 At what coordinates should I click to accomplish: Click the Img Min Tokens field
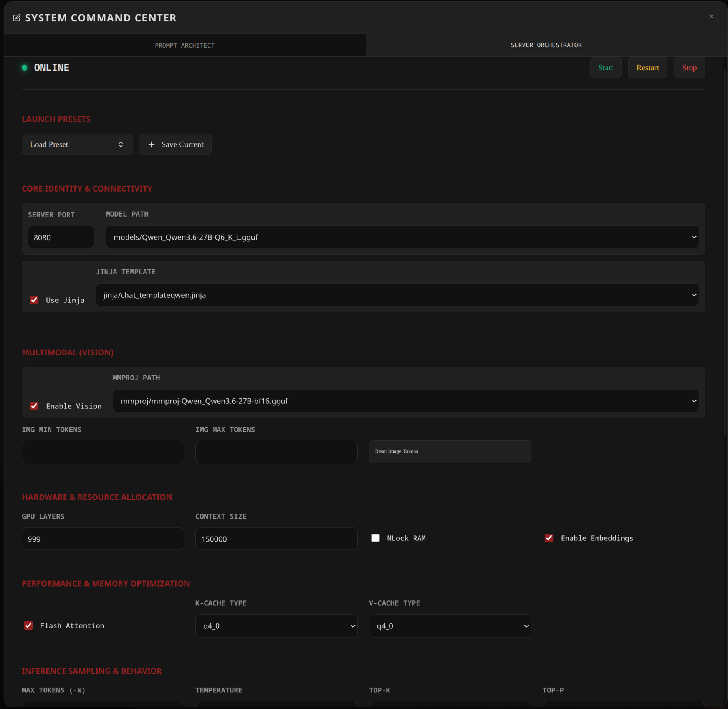point(103,452)
